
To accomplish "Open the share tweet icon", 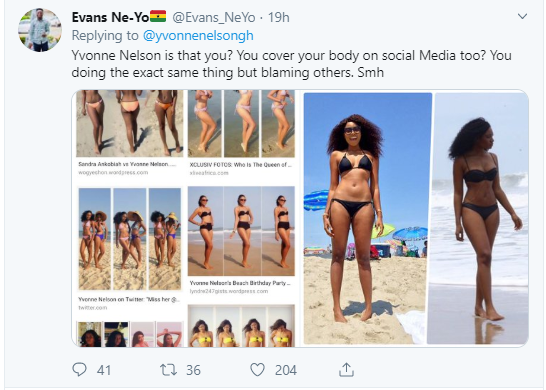I will click(x=346, y=369).
